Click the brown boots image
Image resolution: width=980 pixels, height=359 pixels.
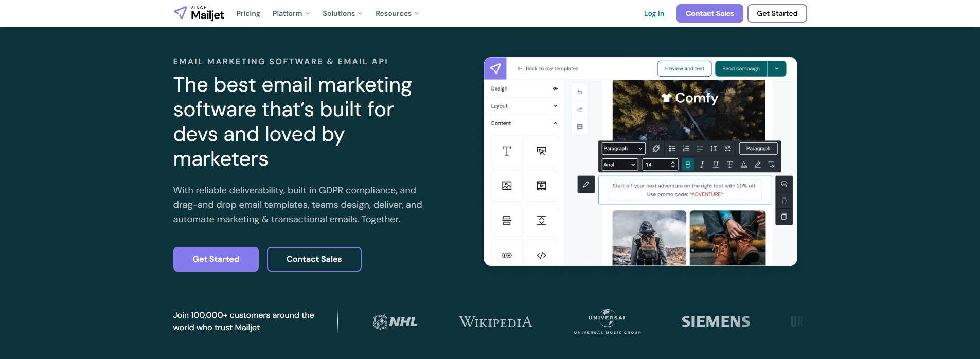[727, 238]
